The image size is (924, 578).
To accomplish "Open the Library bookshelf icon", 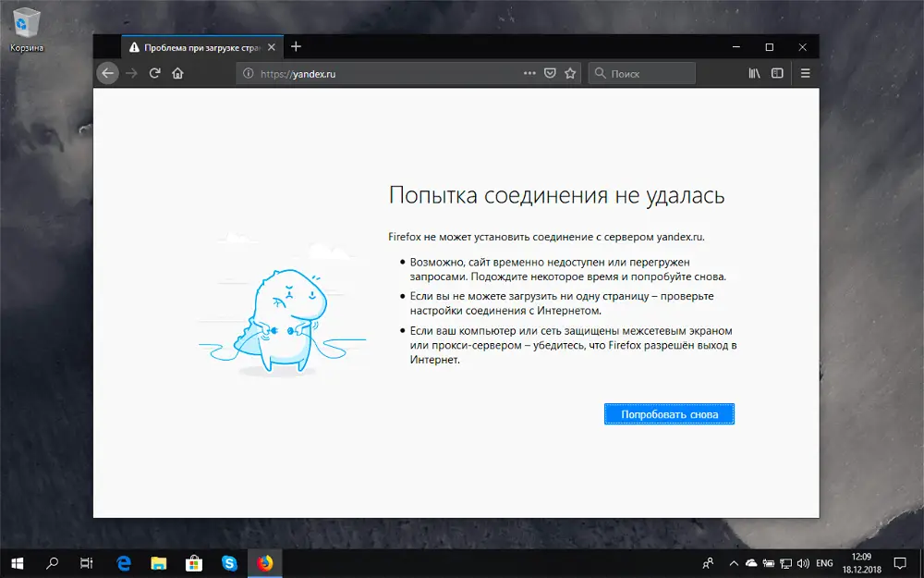I will pos(754,73).
